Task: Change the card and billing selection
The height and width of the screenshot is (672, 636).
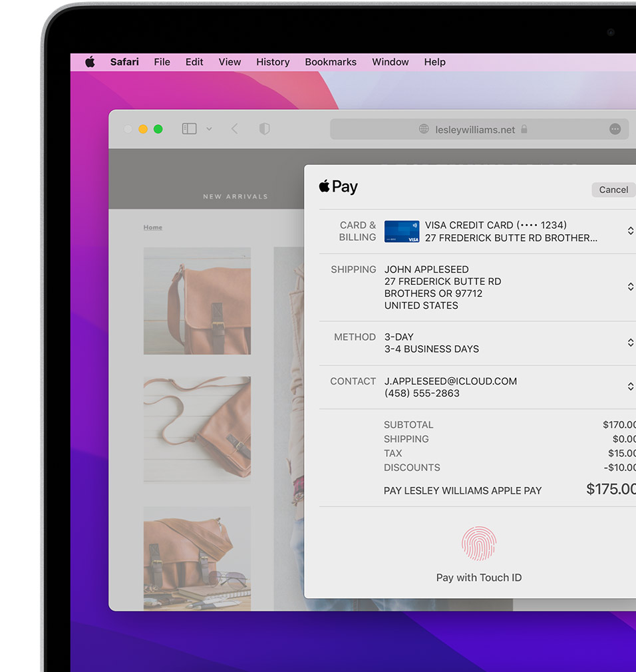Action: point(630,231)
